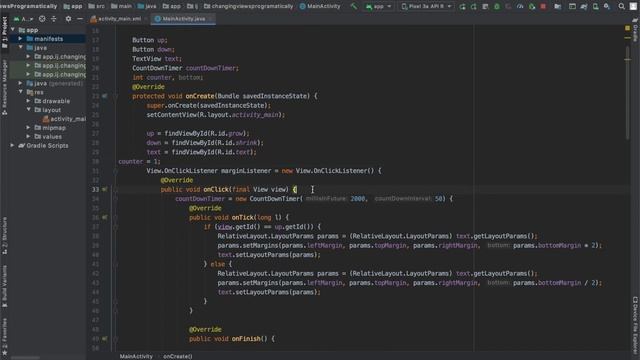Collapse the app module tree node
640x360 pixels.
pos(13,30)
